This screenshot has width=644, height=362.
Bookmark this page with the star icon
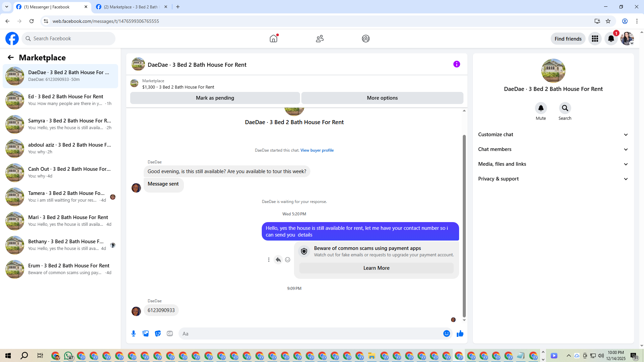(608, 21)
